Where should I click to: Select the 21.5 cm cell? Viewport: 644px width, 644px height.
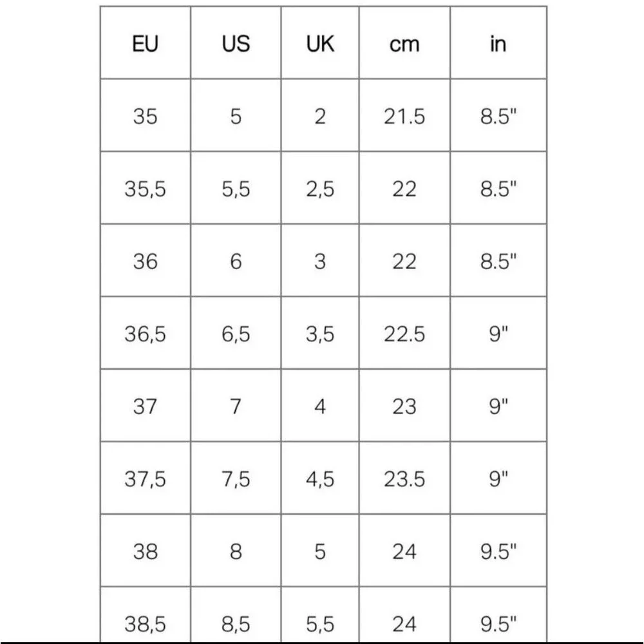(404, 115)
